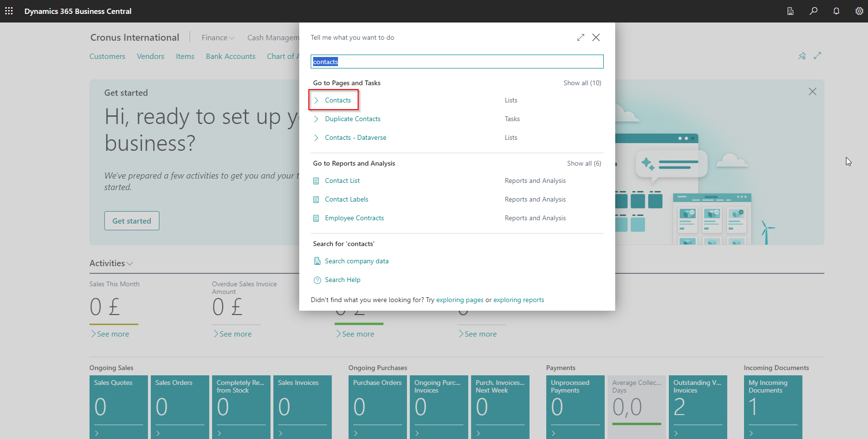The height and width of the screenshot is (439, 868).
Task: Open Average Collection Days tile
Action: [637, 407]
